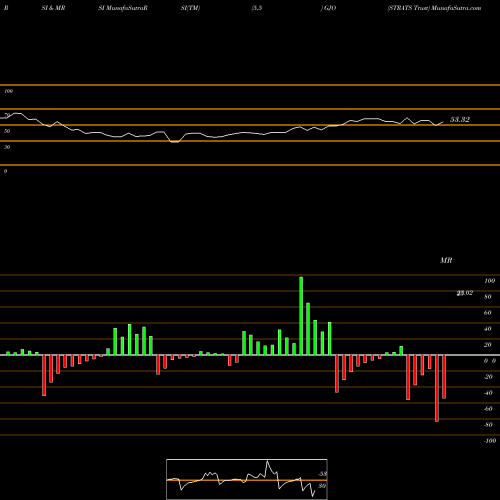Click the MR axis 40 label
Screen dimensions: 500x500
[x=488, y=329]
